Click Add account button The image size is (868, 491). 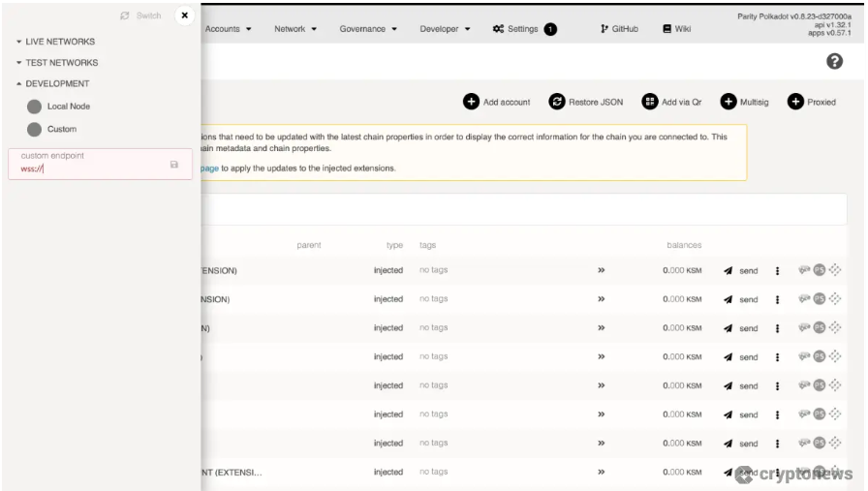click(497, 102)
